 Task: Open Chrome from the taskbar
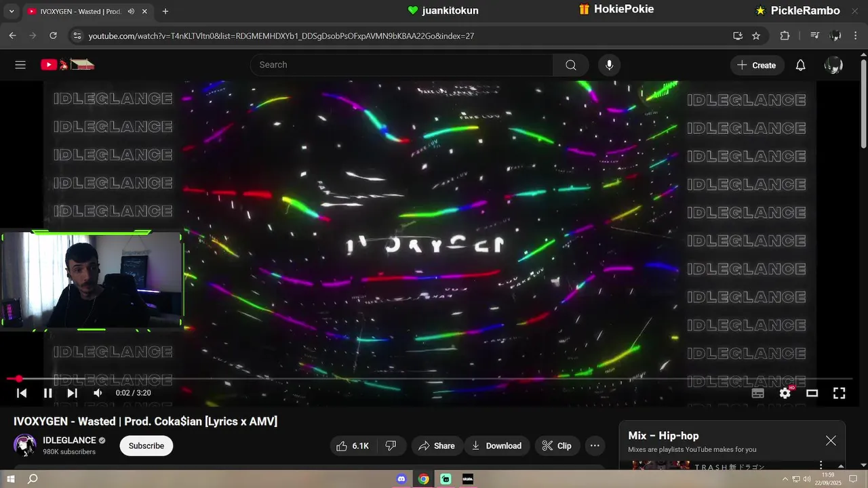point(424,479)
